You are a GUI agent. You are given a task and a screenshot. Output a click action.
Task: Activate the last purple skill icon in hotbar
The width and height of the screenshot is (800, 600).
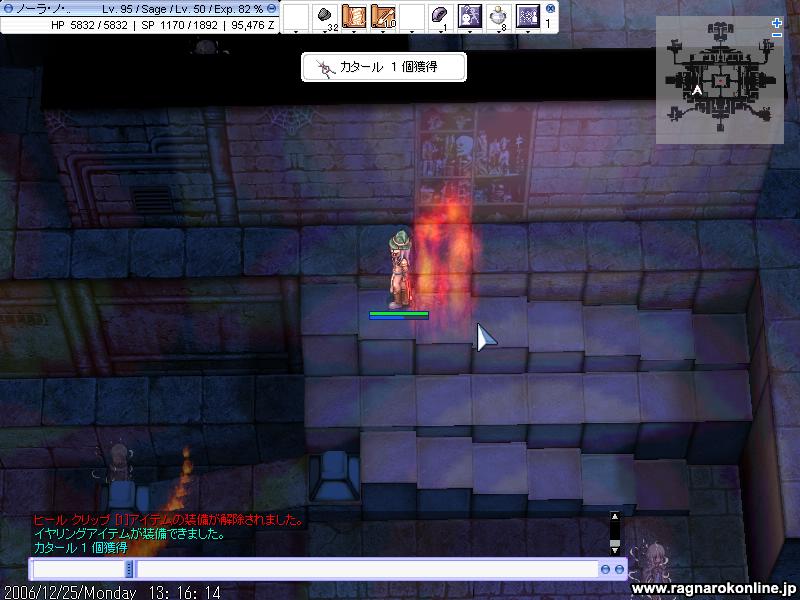coord(528,17)
